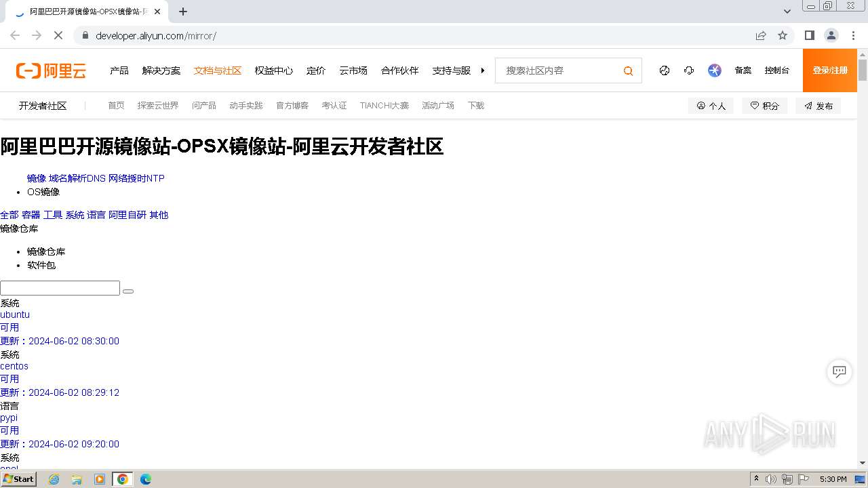The width and height of the screenshot is (868, 488).
Task: Click 发布 button
Action: (x=818, y=106)
